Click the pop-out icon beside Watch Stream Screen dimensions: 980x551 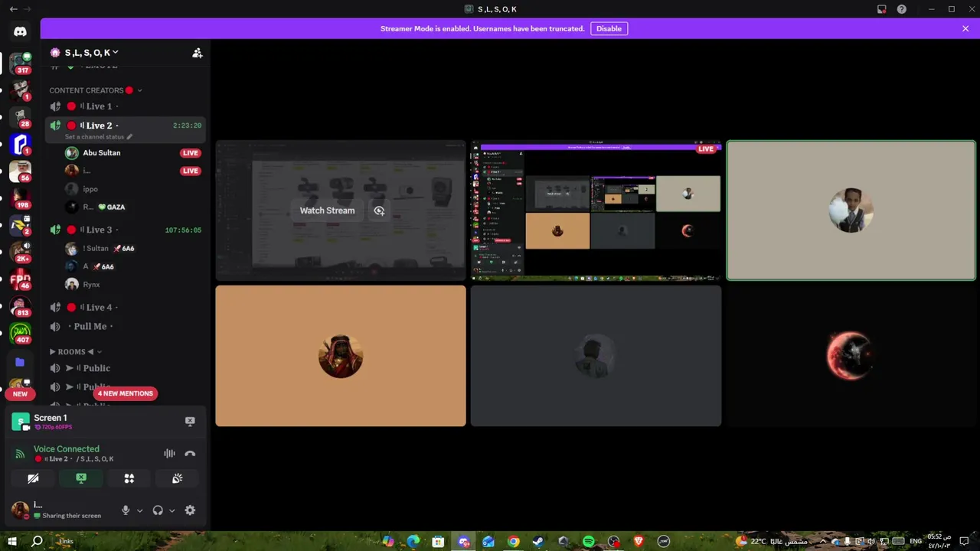click(379, 210)
